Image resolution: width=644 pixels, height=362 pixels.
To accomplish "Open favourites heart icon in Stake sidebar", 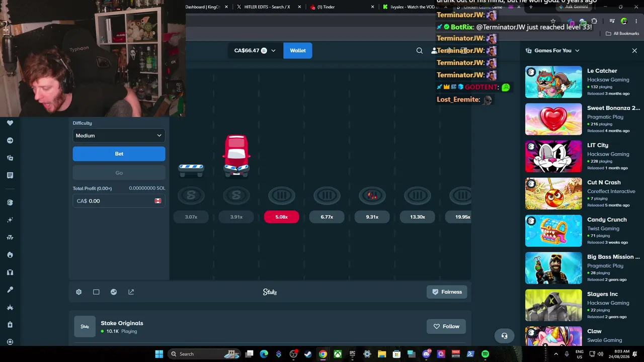I will (x=10, y=123).
